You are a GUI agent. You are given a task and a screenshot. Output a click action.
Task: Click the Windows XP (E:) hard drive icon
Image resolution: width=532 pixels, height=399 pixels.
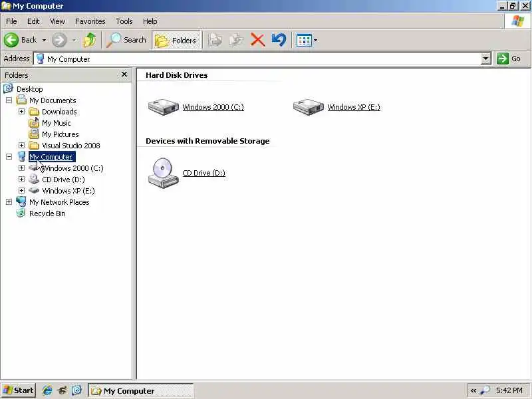tap(308, 107)
